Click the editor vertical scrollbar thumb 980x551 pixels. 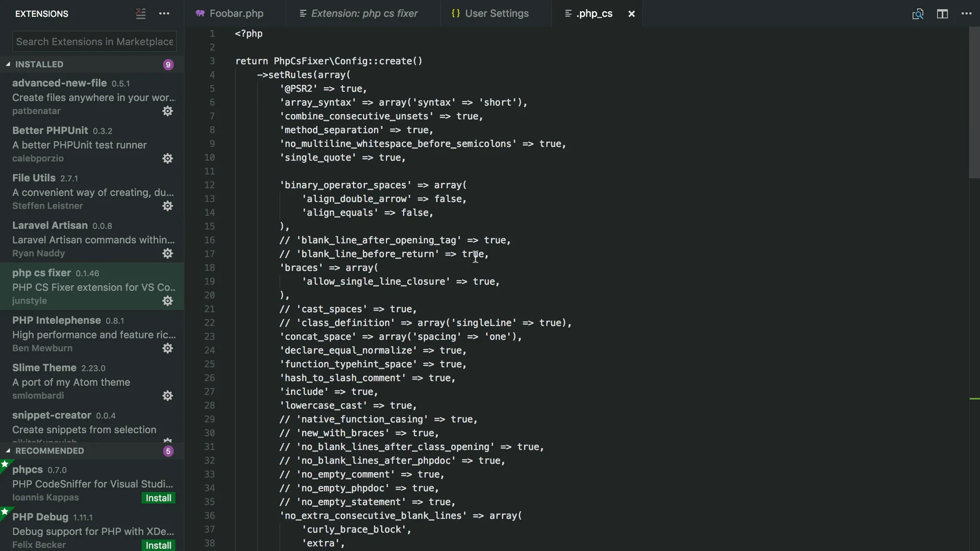pyautogui.click(x=974, y=102)
